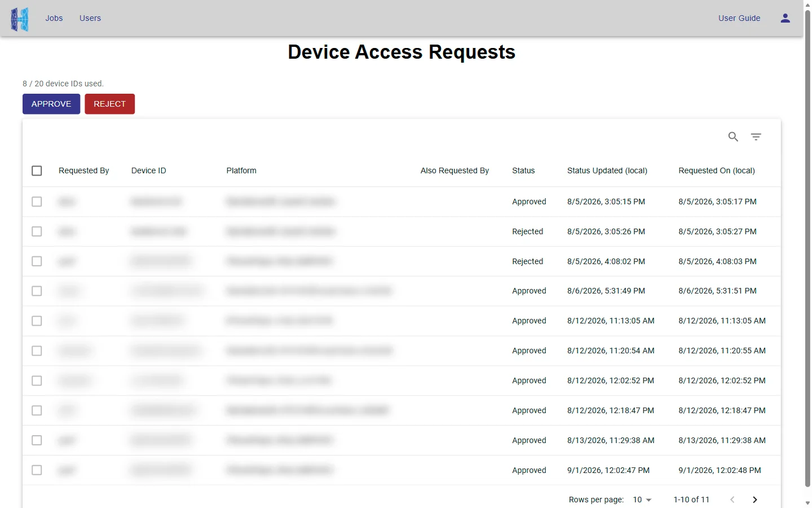The image size is (812, 508).
Task: Check the row updated 8/5/2026, 4:08:02 PM
Action: [x=37, y=261]
